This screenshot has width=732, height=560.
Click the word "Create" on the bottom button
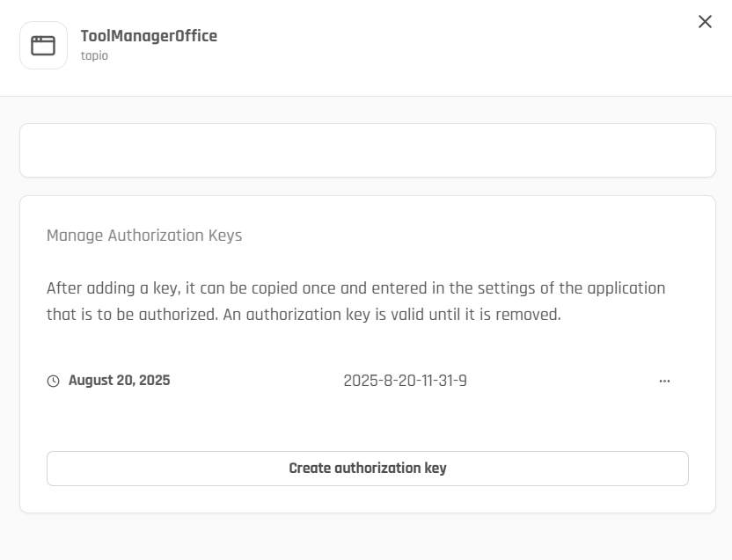point(310,469)
